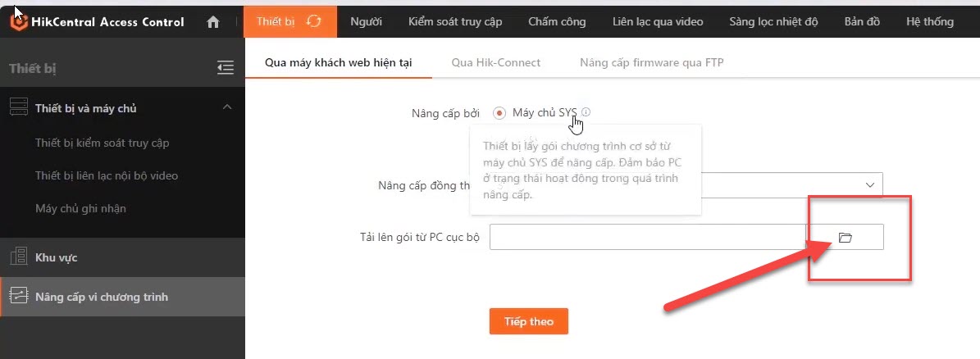Collapse the Thiết bị và máy chủ section
The width and height of the screenshot is (980, 359).
227,107
